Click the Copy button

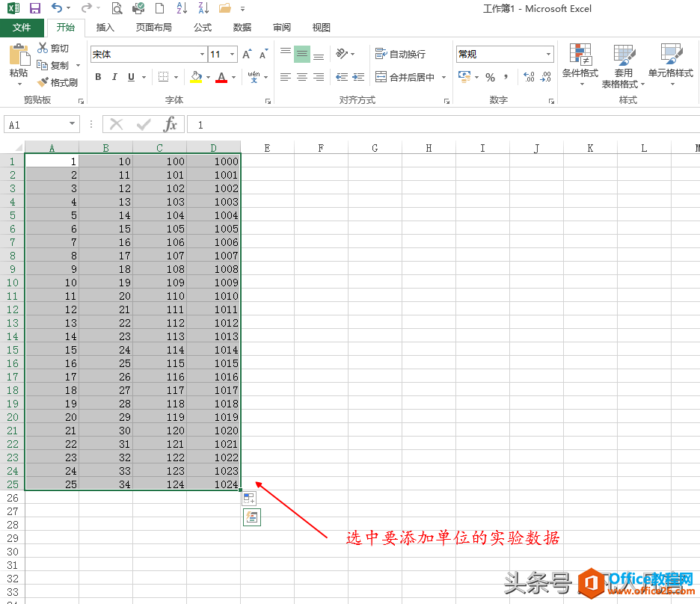click(53, 65)
